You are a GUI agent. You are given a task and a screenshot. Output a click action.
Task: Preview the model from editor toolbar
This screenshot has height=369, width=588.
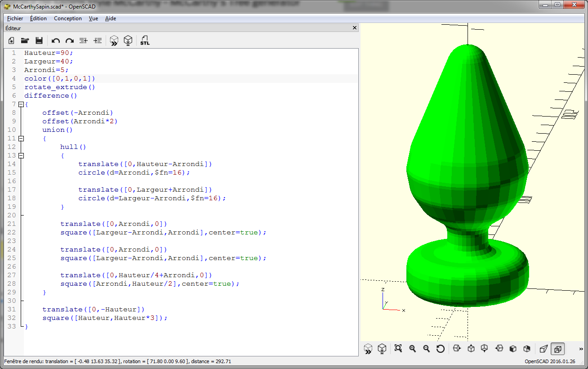click(114, 40)
